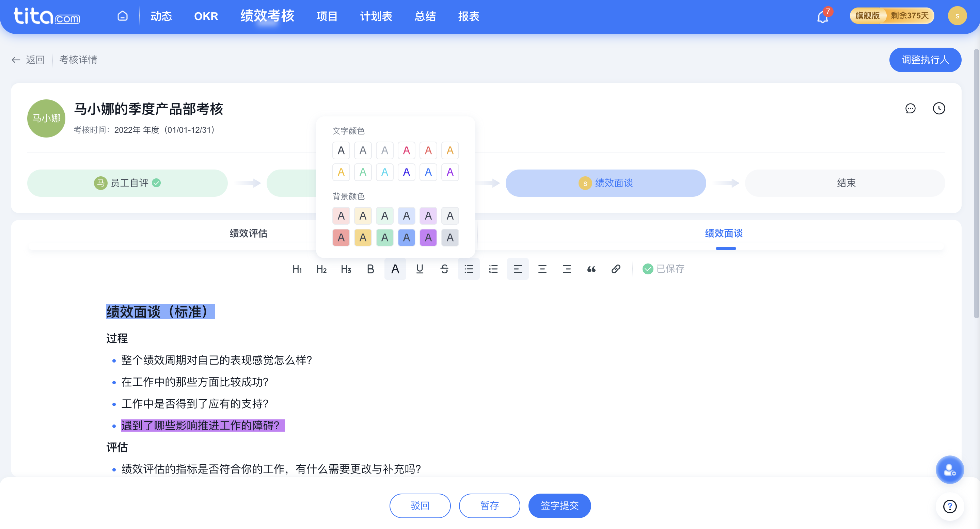Image resolution: width=980 pixels, height=529 pixels.
Task: Click the 调整执行人 button
Action: 925,60
